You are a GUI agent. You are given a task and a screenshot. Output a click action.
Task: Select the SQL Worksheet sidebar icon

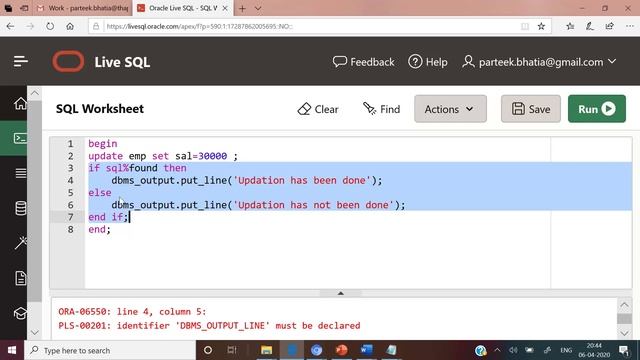(20, 138)
